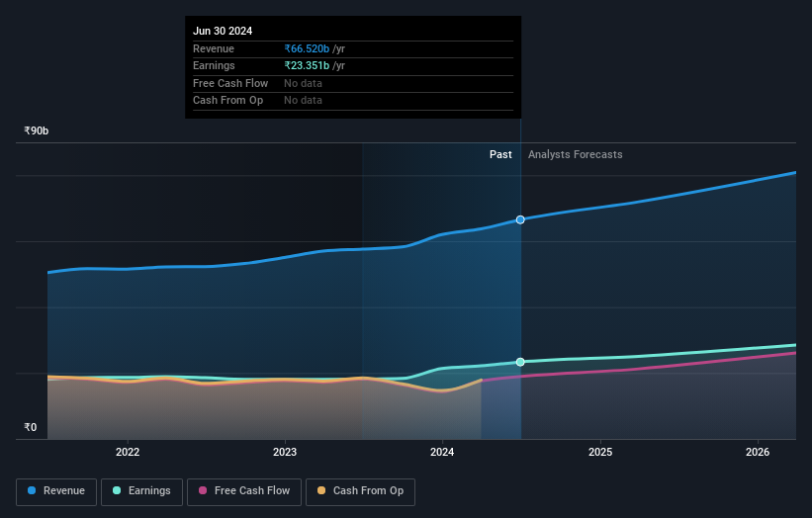Click the teal Earnings legend dot
The image size is (812, 518).
click(x=117, y=490)
